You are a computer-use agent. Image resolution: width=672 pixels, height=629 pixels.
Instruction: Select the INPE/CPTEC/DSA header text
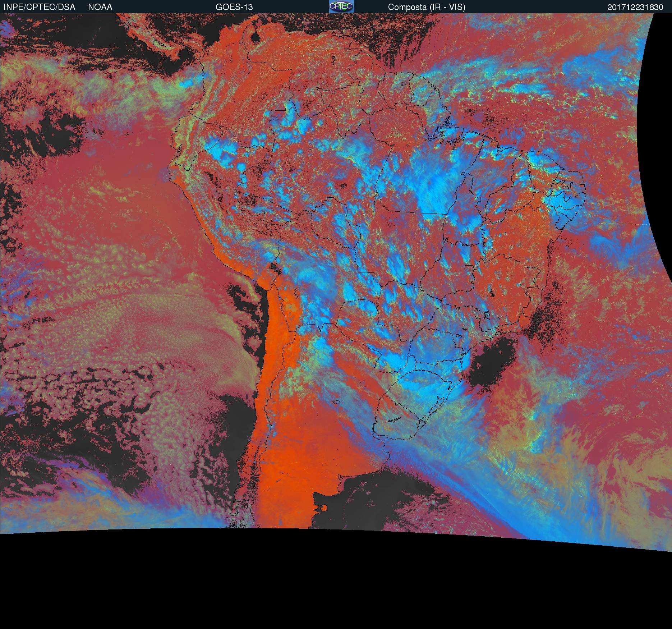coord(39,7)
